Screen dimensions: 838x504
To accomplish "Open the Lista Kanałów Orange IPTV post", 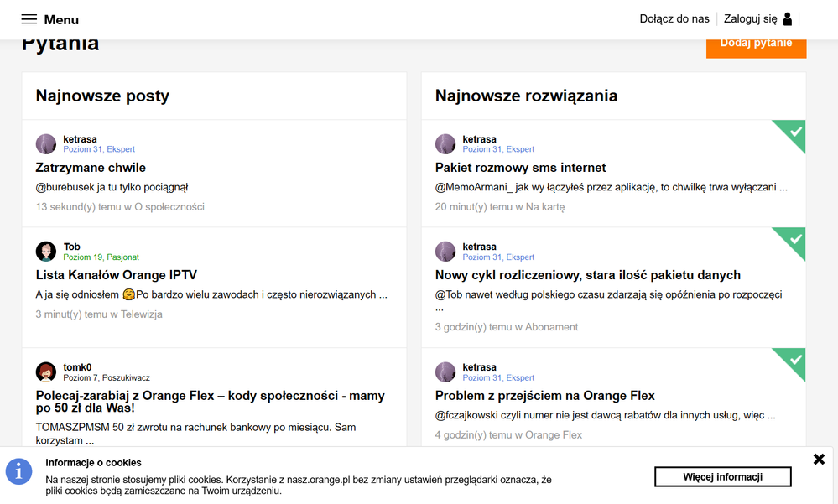I will click(117, 275).
